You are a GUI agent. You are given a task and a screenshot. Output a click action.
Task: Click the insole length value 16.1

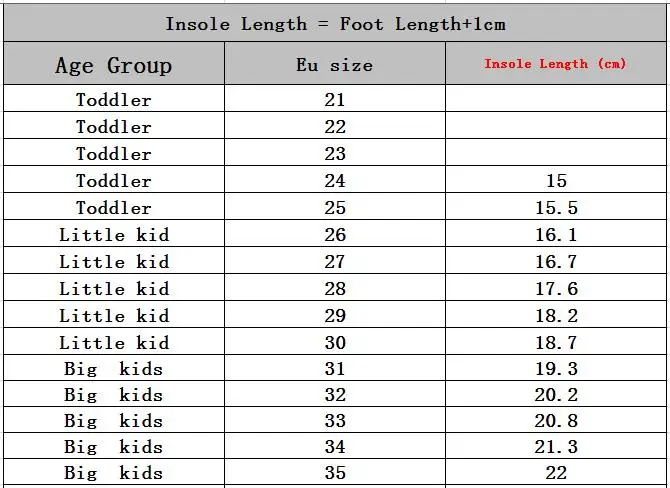click(x=556, y=235)
